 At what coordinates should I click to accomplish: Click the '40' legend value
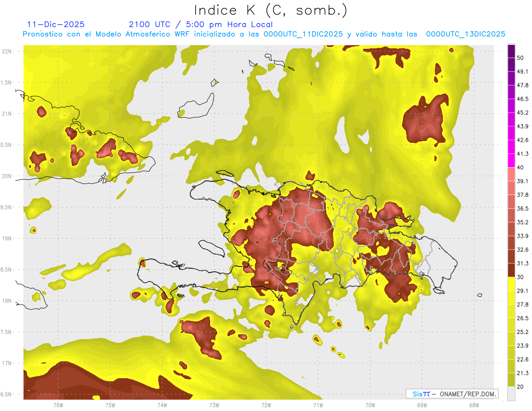click(x=520, y=168)
